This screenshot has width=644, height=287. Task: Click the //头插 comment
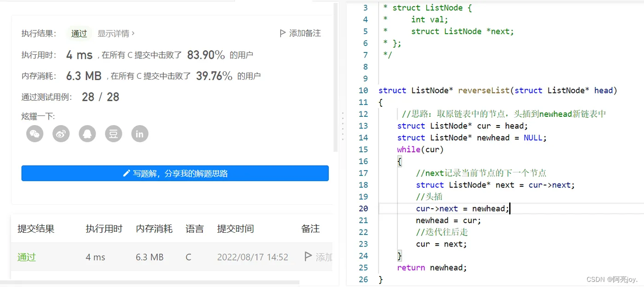pyautogui.click(x=429, y=196)
